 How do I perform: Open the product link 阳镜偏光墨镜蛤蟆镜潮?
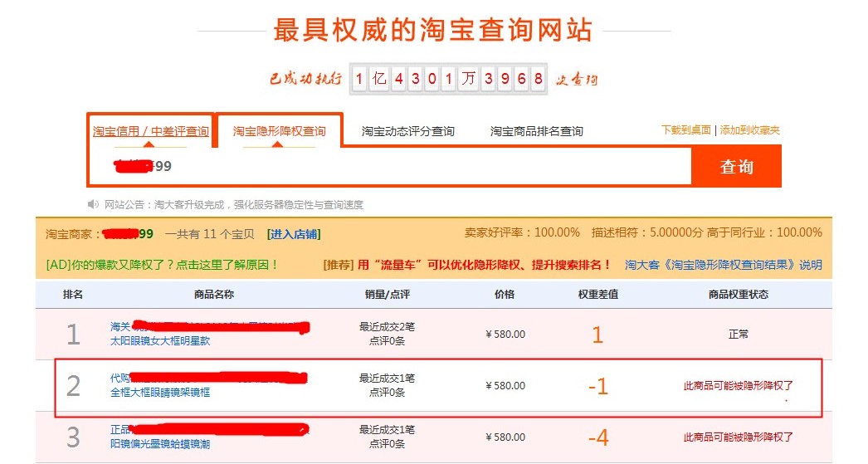coord(160,444)
